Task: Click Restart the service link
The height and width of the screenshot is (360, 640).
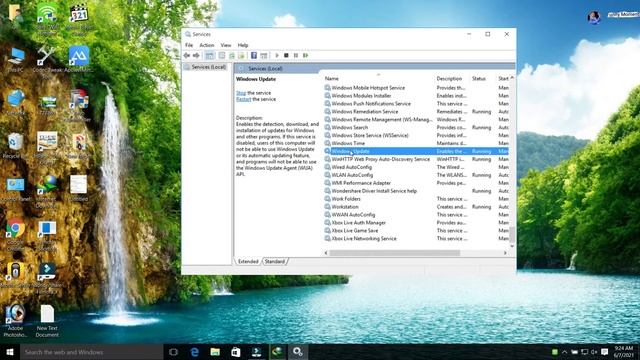Action: click(x=243, y=99)
